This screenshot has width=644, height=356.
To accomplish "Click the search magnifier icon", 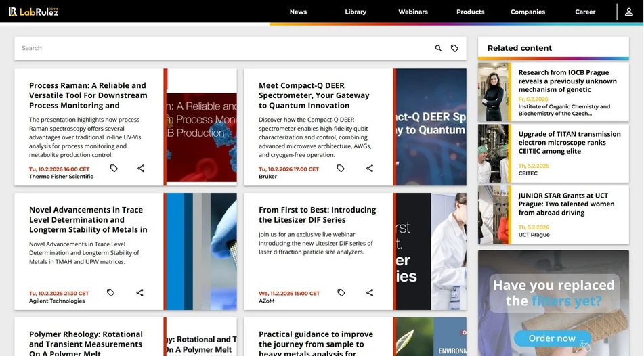I will (x=438, y=48).
